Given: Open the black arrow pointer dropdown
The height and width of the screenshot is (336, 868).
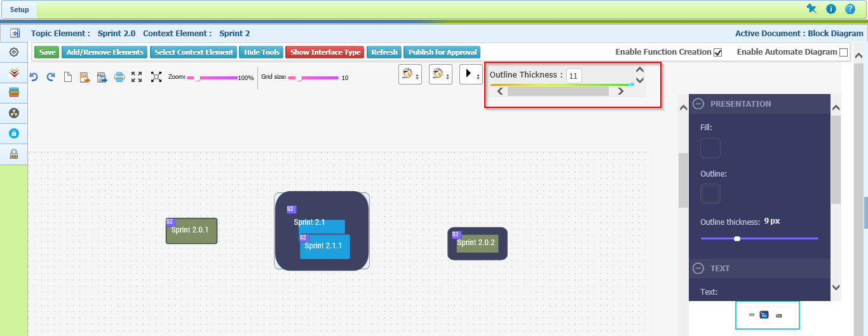Looking at the screenshot, I should click(471, 74).
